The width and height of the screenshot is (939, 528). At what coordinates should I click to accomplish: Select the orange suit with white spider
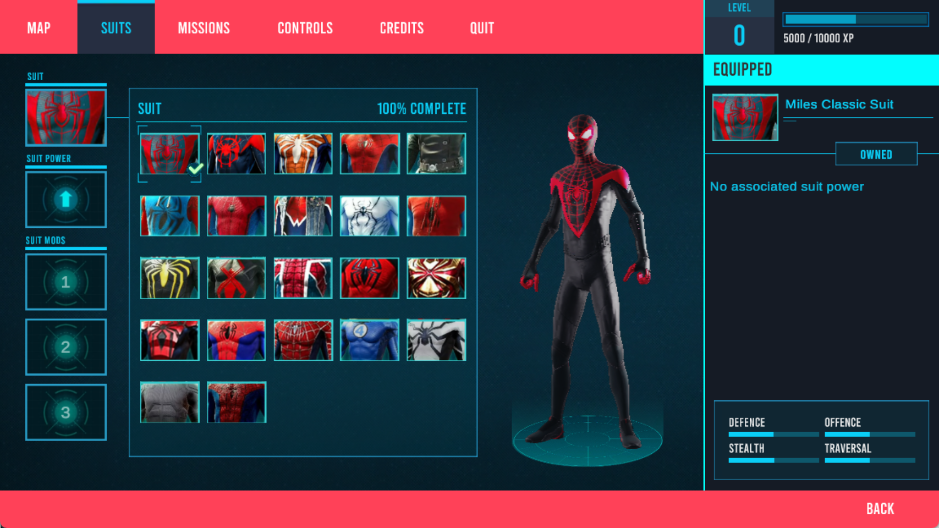click(303, 154)
